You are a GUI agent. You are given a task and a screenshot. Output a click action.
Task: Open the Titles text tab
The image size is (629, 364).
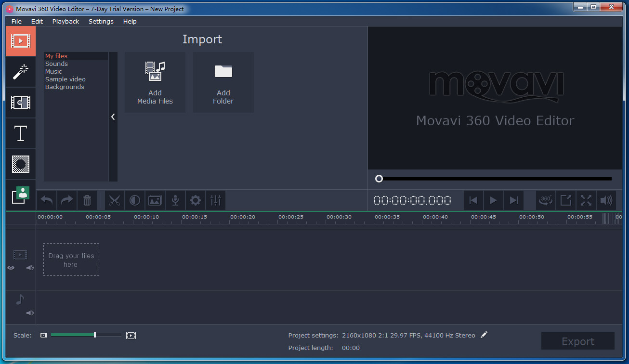(x=21, y=133)
